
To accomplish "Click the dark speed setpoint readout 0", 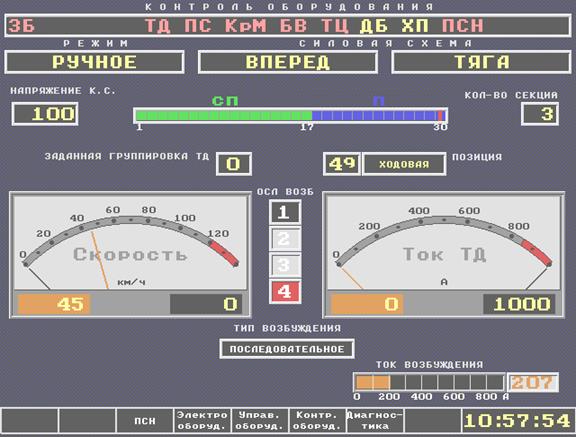I will [206, 304].
